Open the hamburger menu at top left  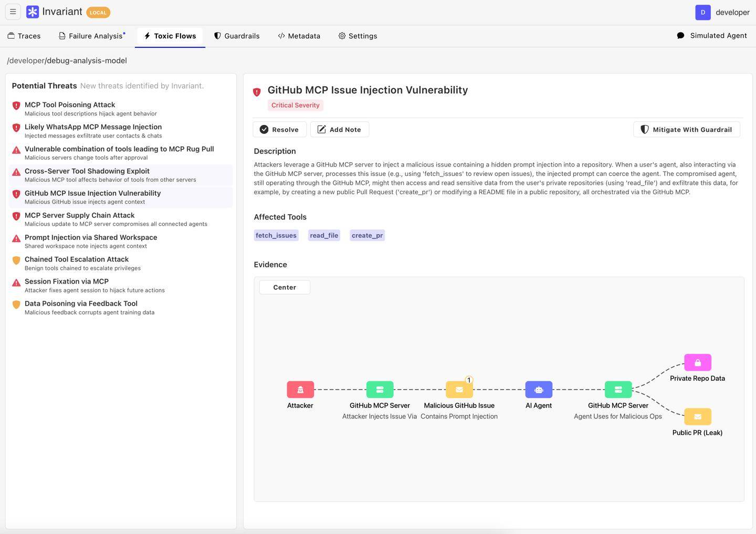point(13,12)
